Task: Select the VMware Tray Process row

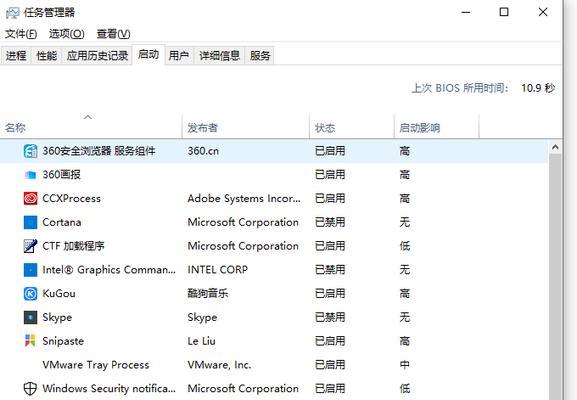Action: (x=274, y=365)
